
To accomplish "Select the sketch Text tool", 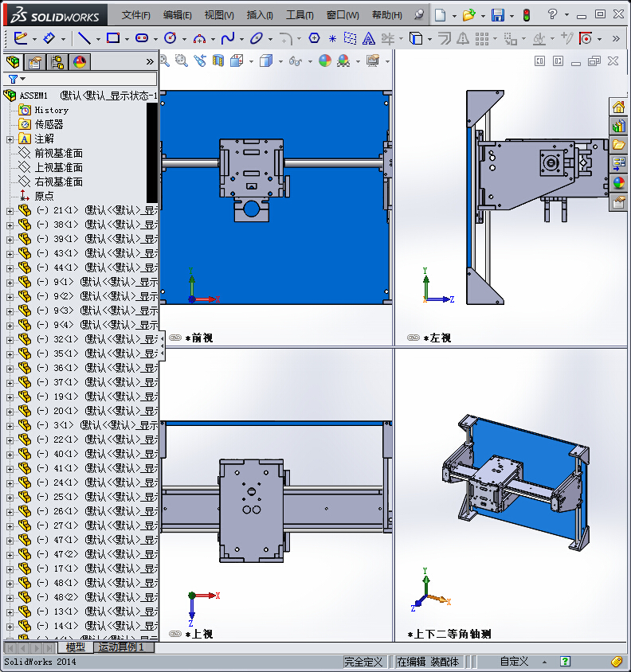I will [368, 38].
